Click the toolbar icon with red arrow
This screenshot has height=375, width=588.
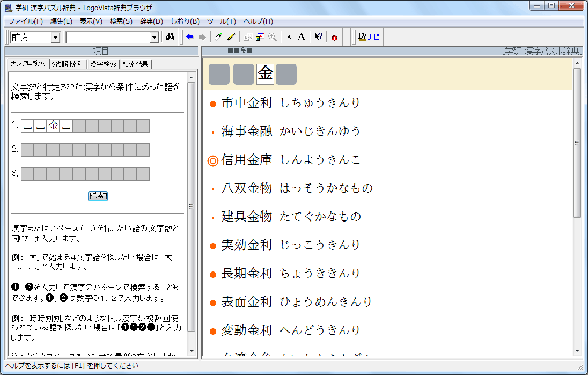pyautogui.click(x=260, y=37)
